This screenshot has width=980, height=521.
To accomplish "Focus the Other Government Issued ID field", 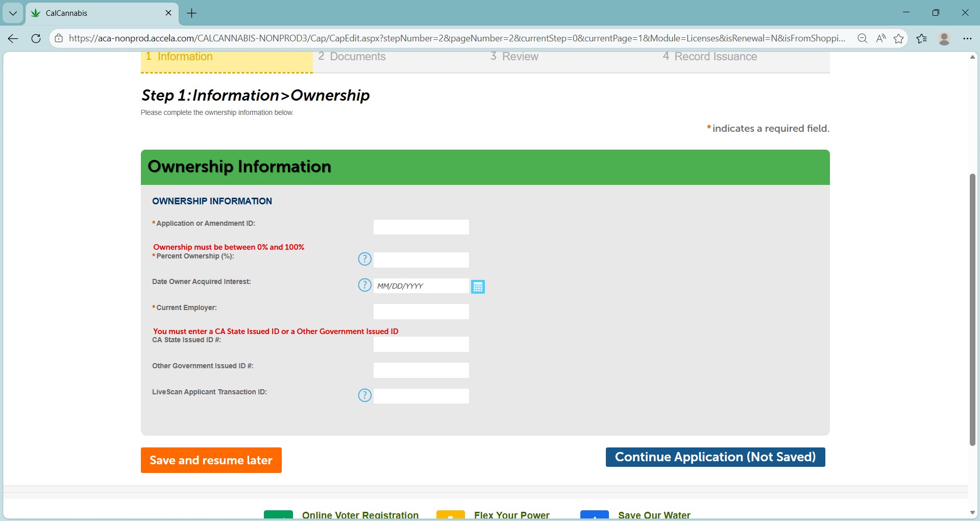I will click(421, 370).
